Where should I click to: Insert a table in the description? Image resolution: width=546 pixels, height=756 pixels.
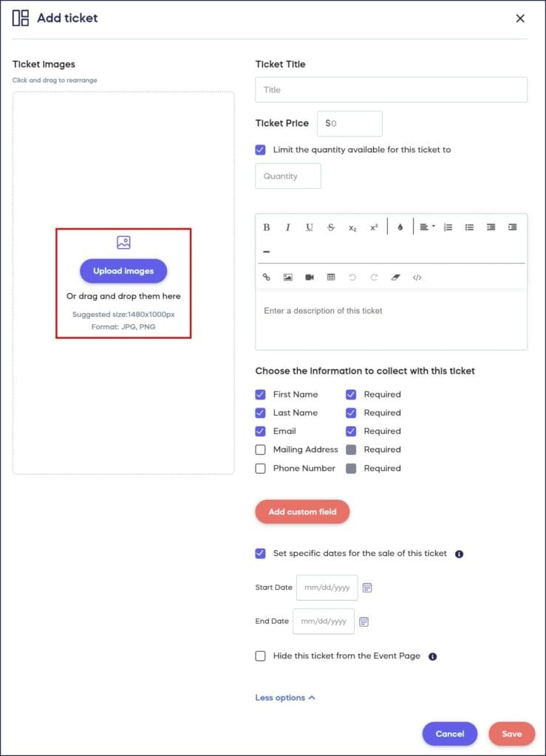pos(331,278)
